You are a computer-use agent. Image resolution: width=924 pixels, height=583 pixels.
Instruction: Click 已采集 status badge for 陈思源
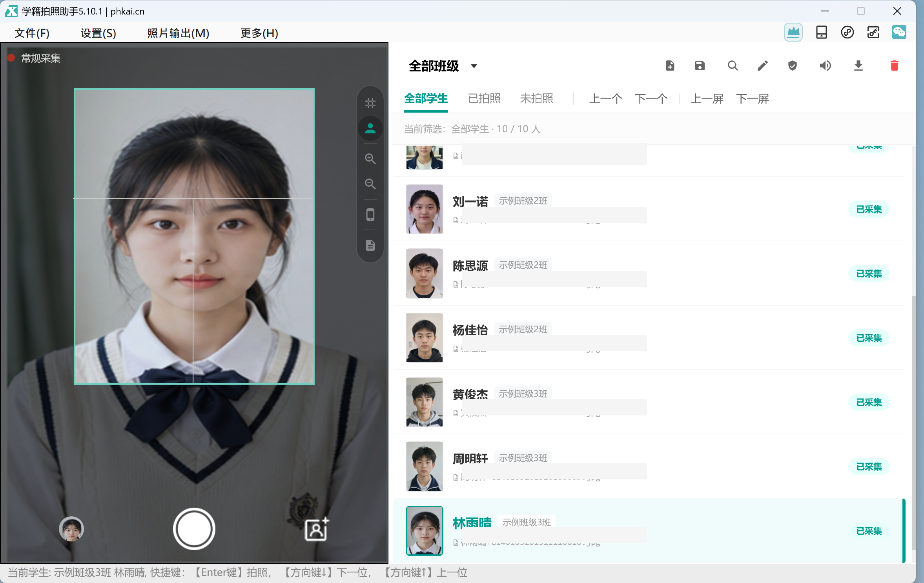(869, 274)
